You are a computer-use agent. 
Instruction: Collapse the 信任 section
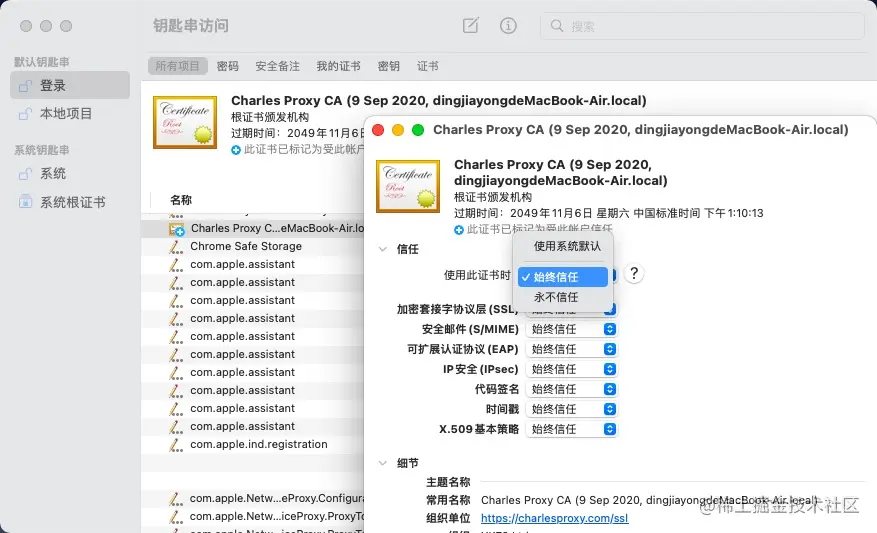383,249
